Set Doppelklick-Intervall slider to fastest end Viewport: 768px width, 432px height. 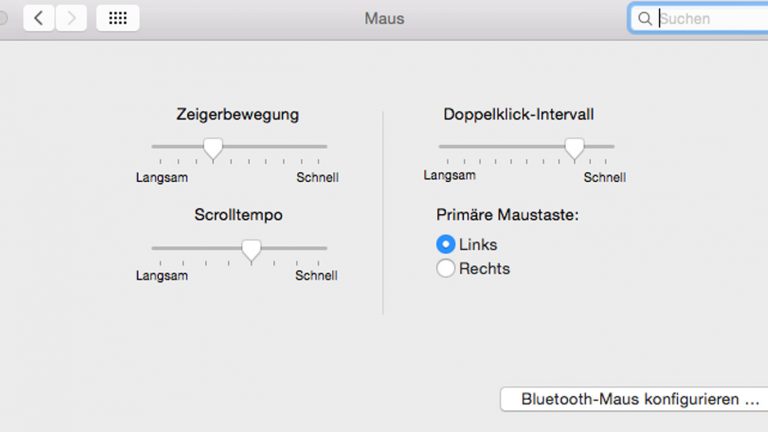click(x=613, y=147)
